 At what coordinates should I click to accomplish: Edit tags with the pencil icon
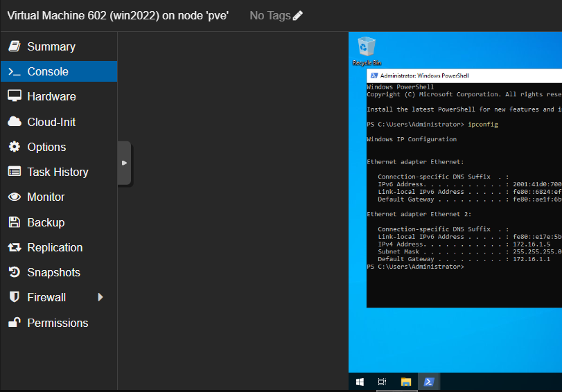(297, 15)
